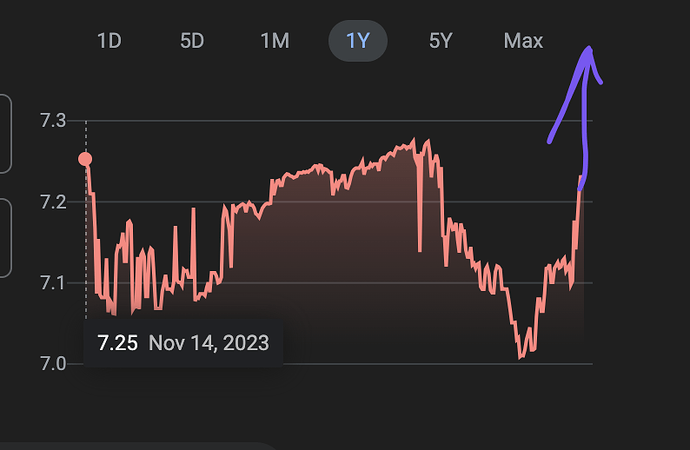Click the rounded panel edge at bottom left
This screenshot has width=690, height=450.
click(x=136, y=446)
